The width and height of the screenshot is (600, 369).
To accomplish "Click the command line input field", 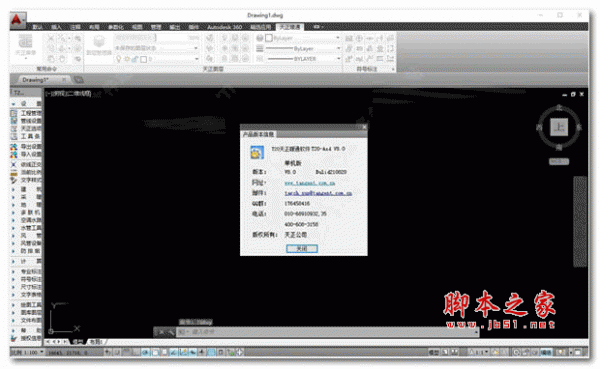I will [329, 332].
